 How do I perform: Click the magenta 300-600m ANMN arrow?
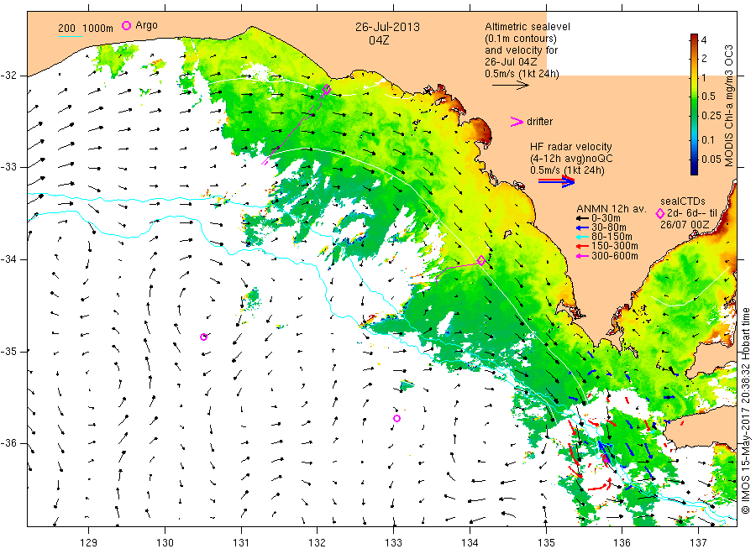coord(582,256)
